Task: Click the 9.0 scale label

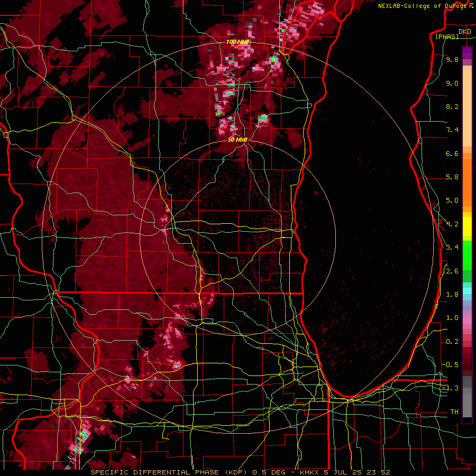Action: click(x=452, y=83)
